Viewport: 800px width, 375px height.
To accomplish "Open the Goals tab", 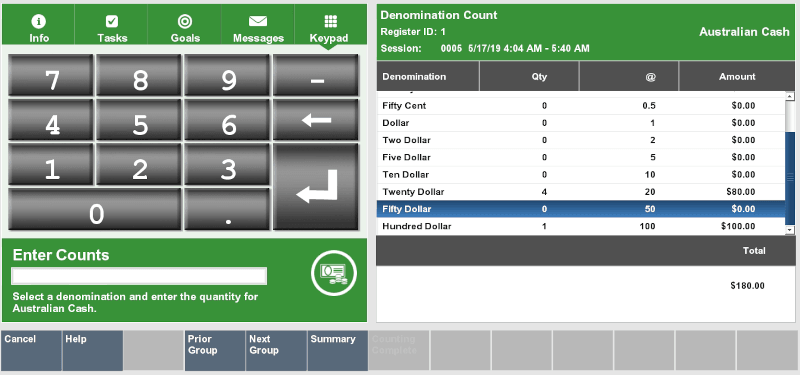I will (185, 25).
